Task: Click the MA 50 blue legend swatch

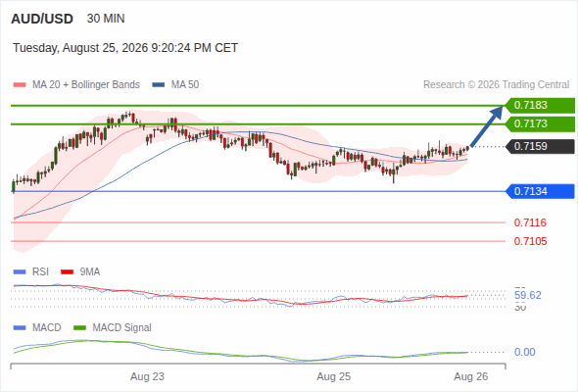Action: (159, 85)
